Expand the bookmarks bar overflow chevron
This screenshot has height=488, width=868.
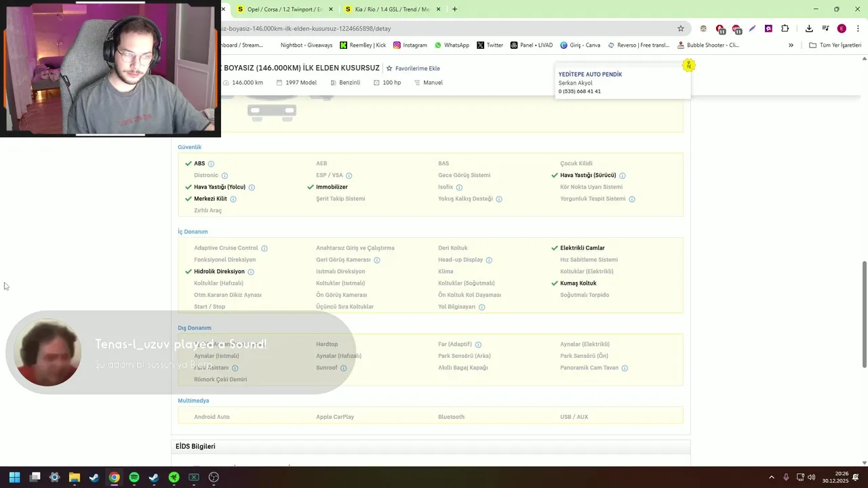pos(791,45)
